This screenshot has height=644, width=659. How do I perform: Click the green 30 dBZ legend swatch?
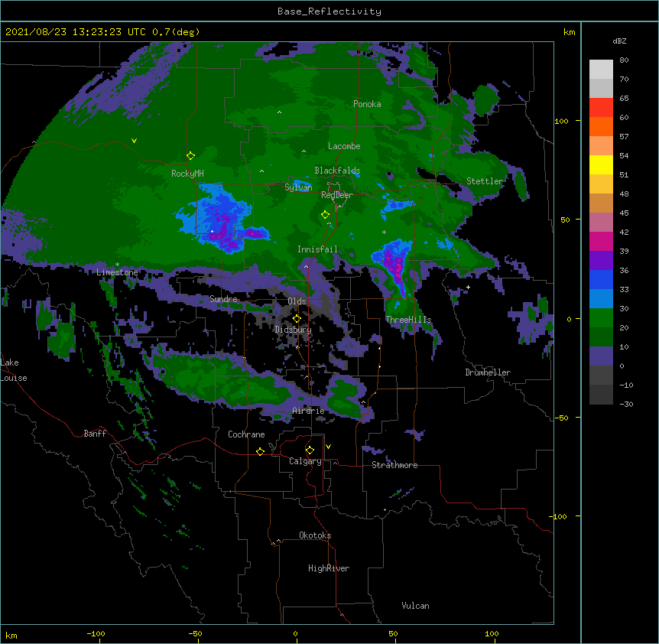click(601, 318)
